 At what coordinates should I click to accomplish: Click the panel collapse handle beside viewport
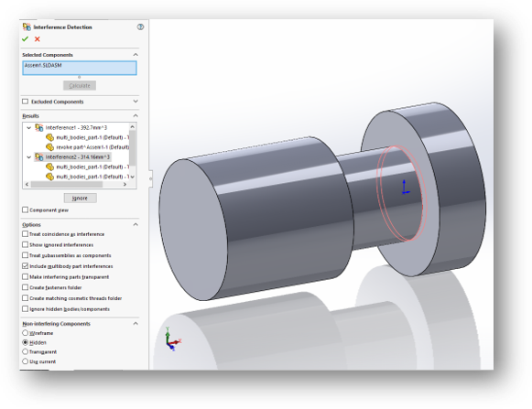(x=151, y=178)
